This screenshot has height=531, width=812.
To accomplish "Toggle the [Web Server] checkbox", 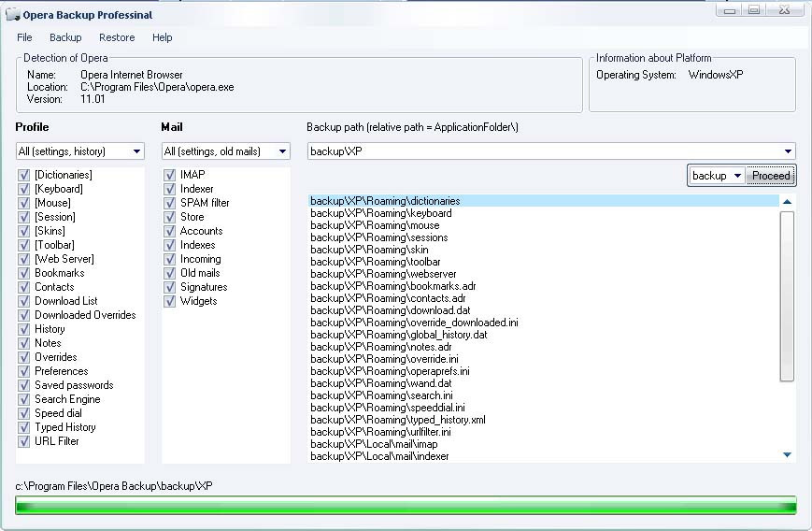I will click(x=23, y=259).
